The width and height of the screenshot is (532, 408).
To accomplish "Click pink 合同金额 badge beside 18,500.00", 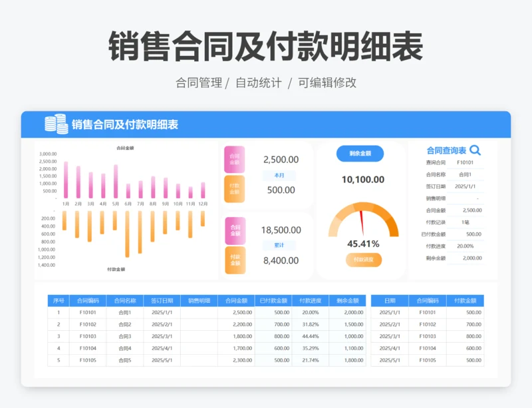I will click(x=235, y=231).
